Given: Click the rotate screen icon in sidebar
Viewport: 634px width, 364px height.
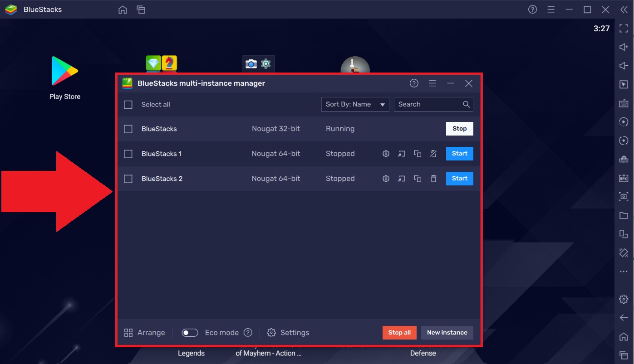Looking at the screenshot, I should pos(624,252).
